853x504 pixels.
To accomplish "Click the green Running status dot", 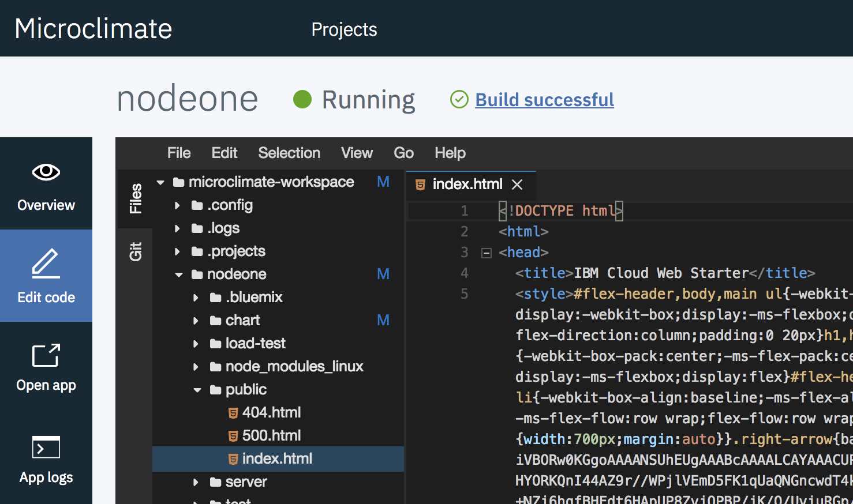I will tap(302, 100).
